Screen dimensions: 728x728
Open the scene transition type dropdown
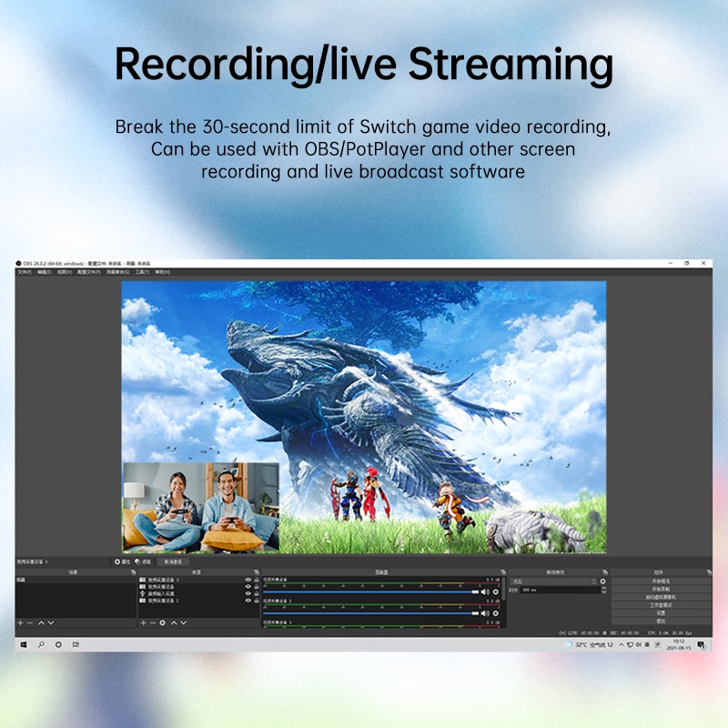pyautogui.click(x=554, y=581)
